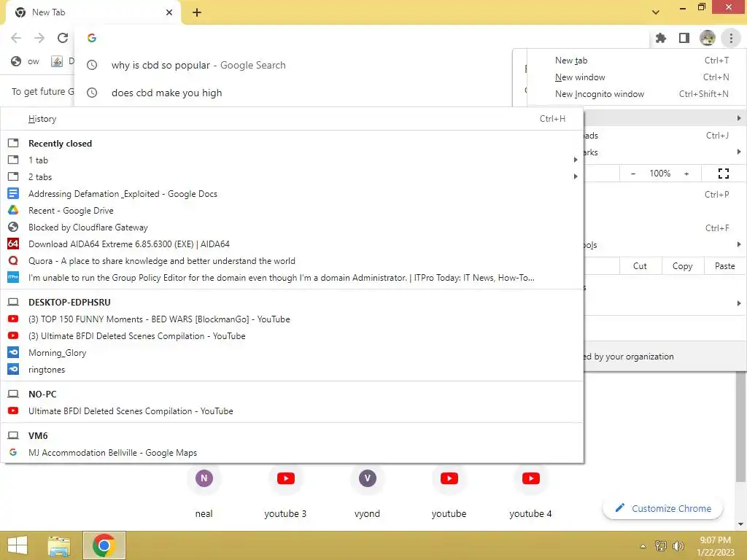747x560 pixels.
Task: Expand the Bookmarks submenu arrow
Action: [738, 152]
